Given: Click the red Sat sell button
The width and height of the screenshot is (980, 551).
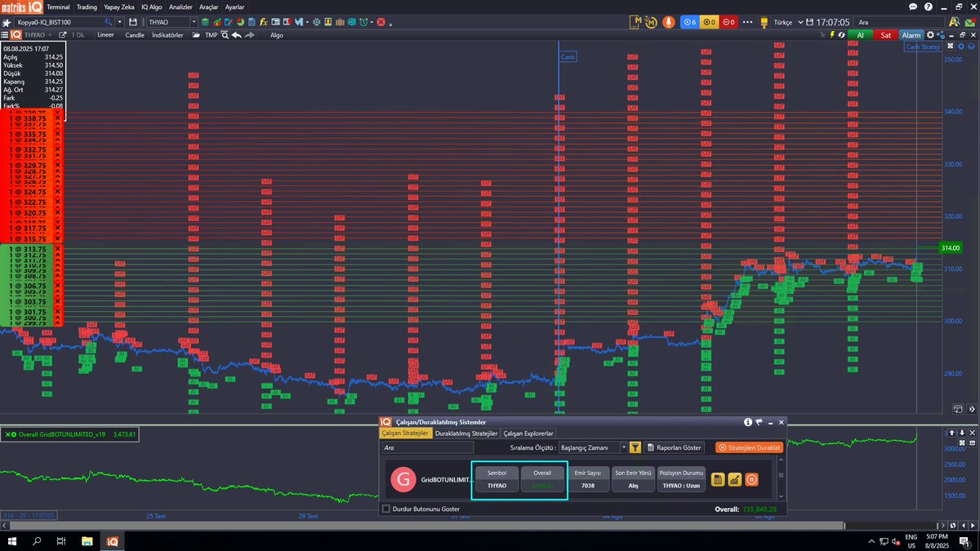Looking at the screenshot, I should click(885, 35).
